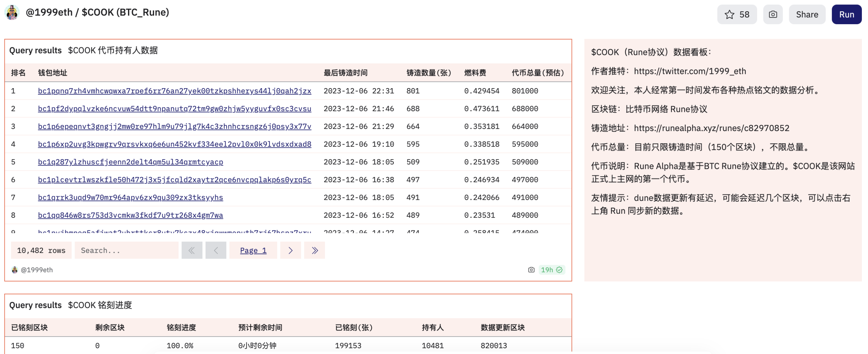This screenshot has width=868, height=354.
Task: Go to the next results page
Action: click(x=290, y=251)
